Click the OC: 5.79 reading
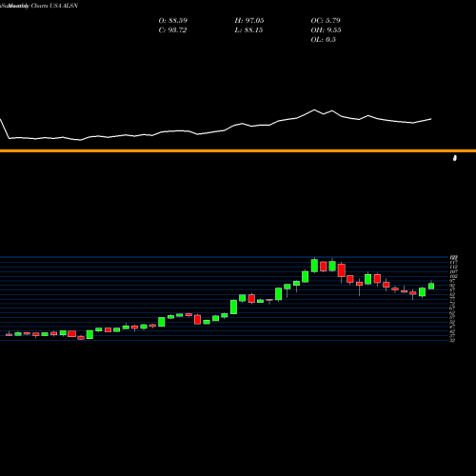This screenshot has height=476, width=476. (x=326, y=21)
